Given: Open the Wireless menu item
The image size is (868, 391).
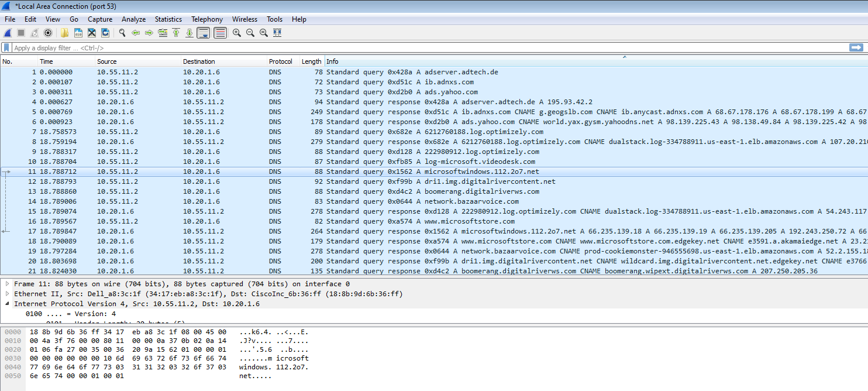Looking at the screenshot, I should point(244,19).
